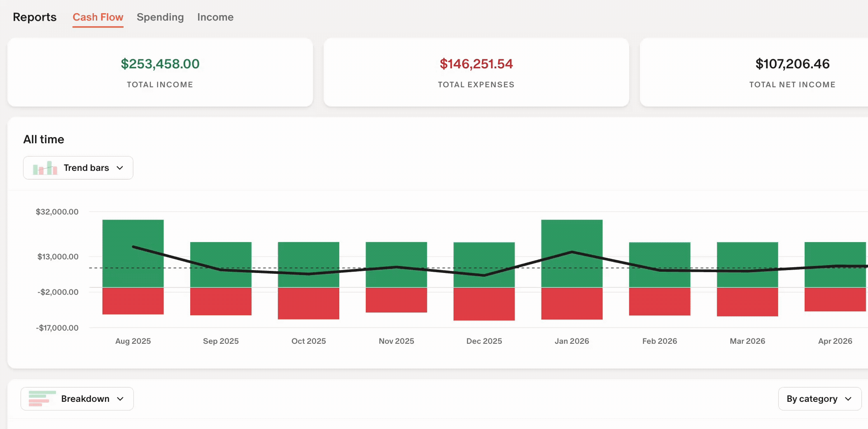Click the Total Net Income card
Image resolution: width=868 pixels, height=429 pixels.
click(754, 72)
